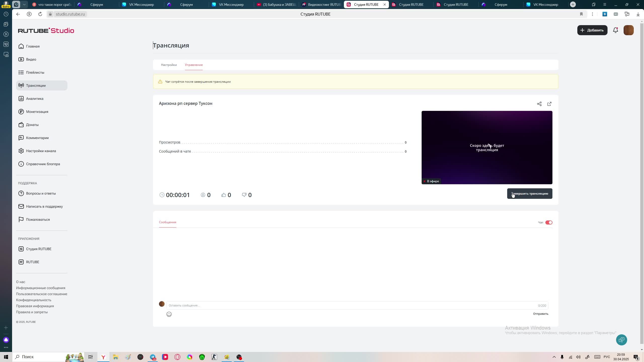Open the notifications bell
Viewport: 644px width, 362px height.
(x=615, y=30)
